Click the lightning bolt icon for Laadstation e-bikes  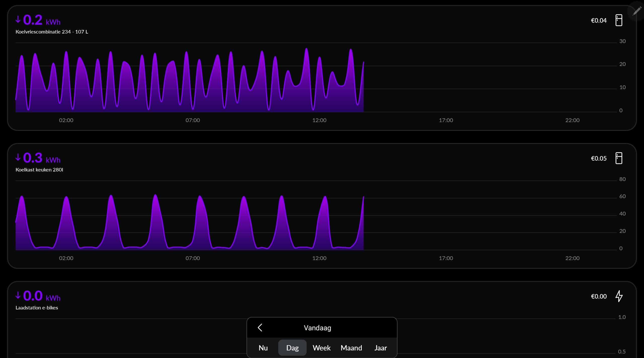coord(619,296)
